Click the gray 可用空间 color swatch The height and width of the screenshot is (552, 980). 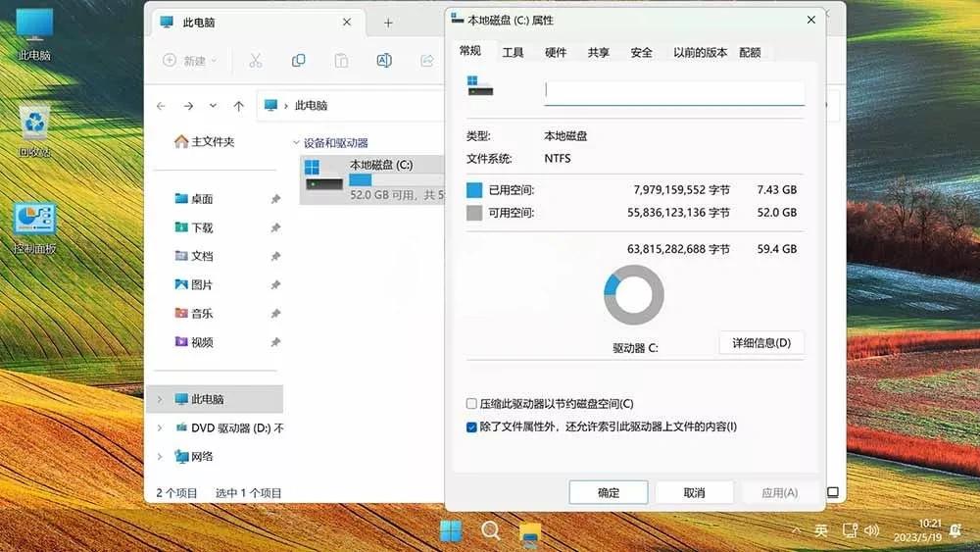(x=474, y=213)
